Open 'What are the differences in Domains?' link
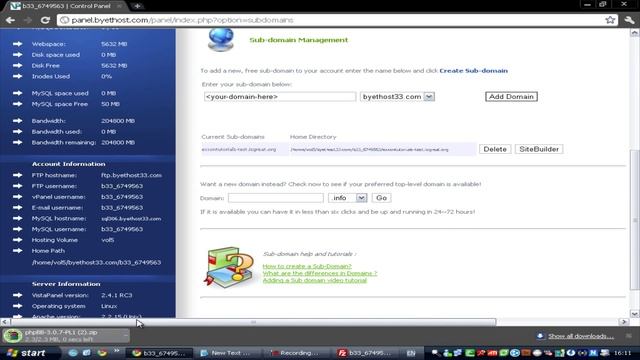The image size is (640, 360). 320,273
